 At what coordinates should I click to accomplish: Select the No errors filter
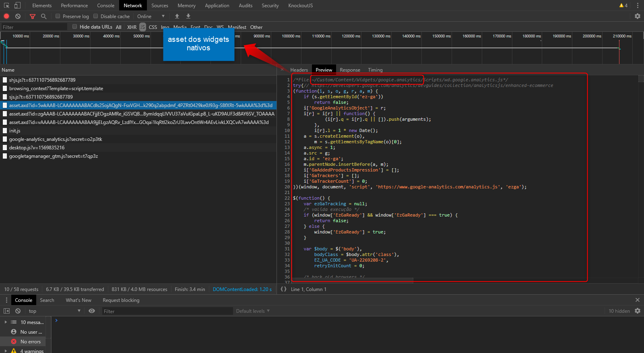tap(23, 342)
